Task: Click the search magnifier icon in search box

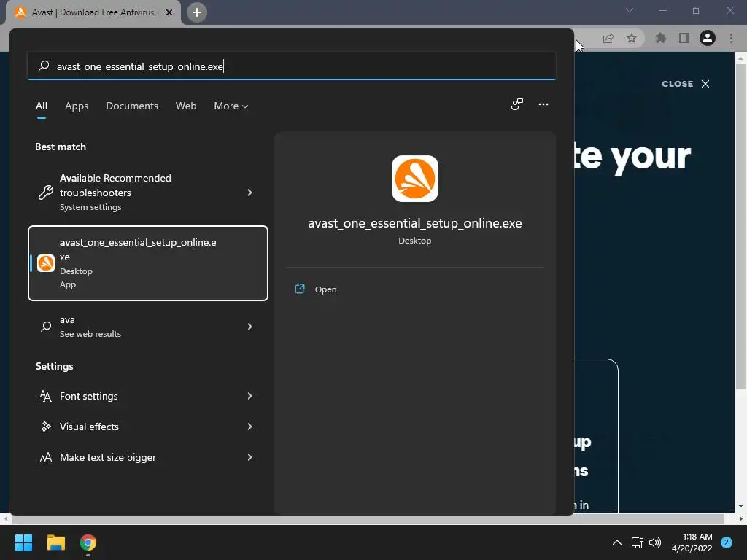Action: click(44, 65)
